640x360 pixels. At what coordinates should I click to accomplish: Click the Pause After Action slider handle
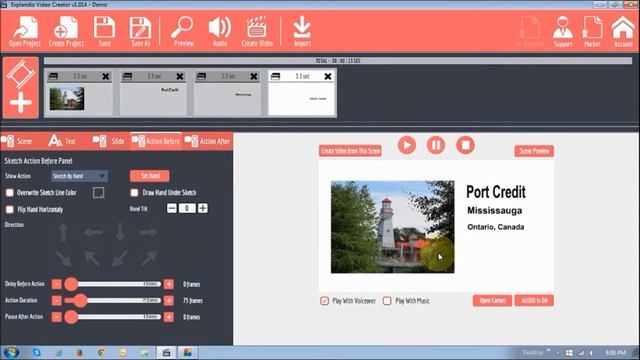click(x=71, y=317)
